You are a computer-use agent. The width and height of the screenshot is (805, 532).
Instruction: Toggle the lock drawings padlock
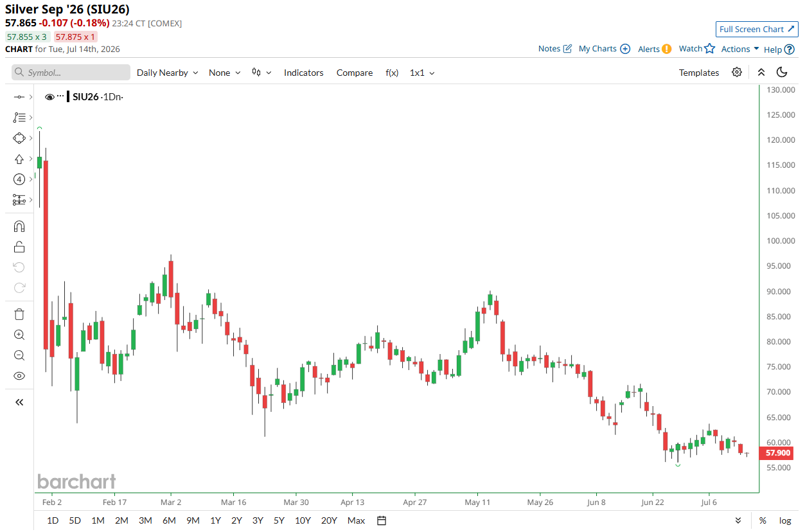pos(19,247)
